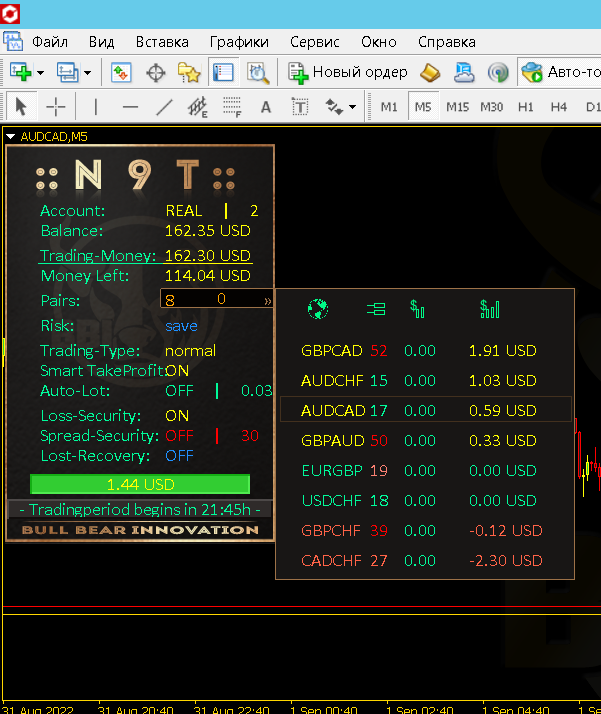Click the spread list column icon
This screenshot has width=601, height=714.
coord(376,309)
